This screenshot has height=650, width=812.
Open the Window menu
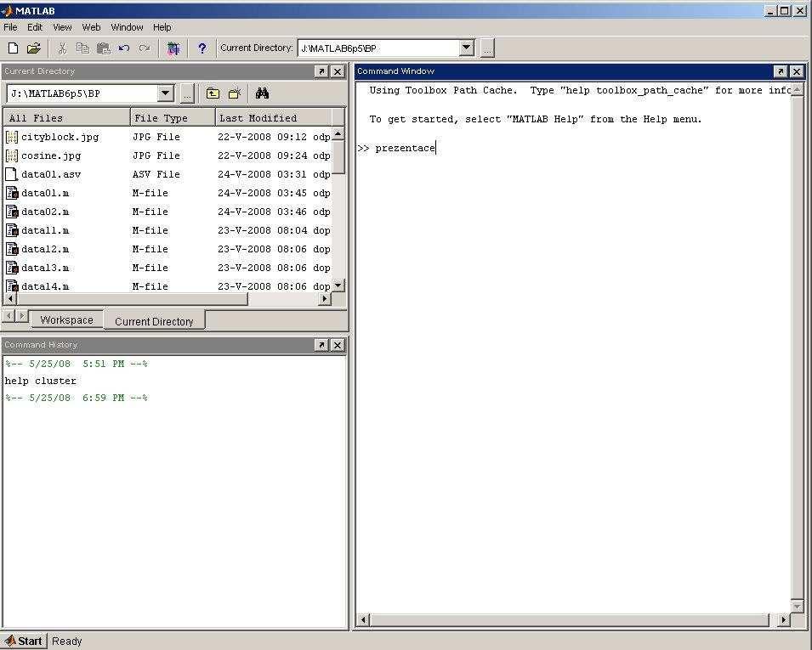click(x=127, y=27)
